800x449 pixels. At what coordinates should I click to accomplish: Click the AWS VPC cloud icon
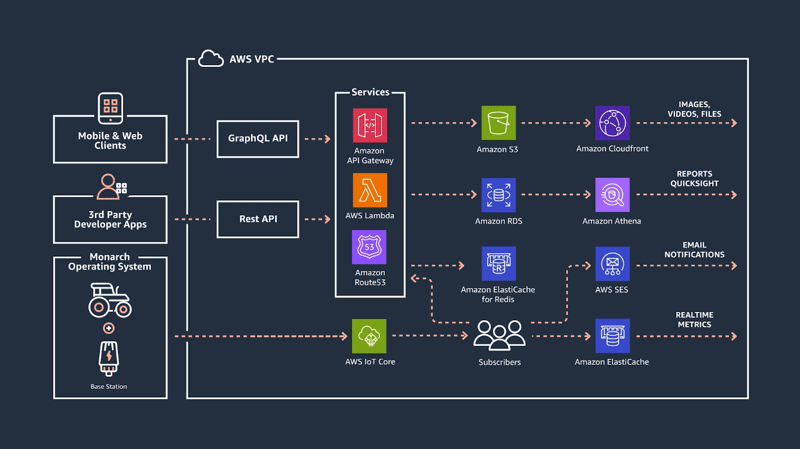tap(210, 59)
